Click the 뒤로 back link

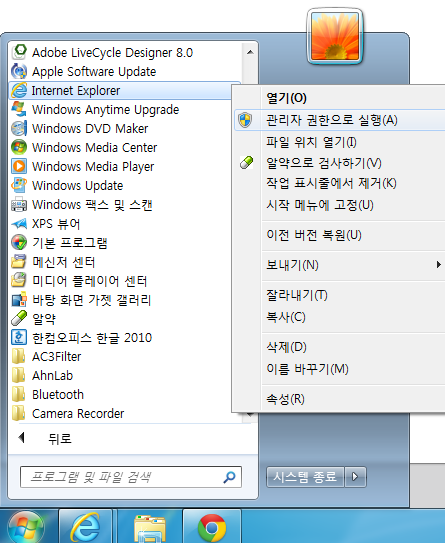(x=60, y=439)
